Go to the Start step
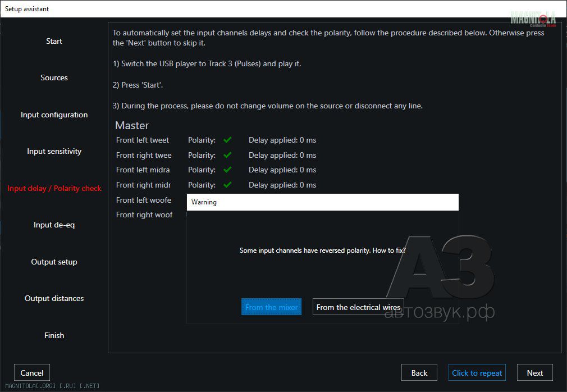Viewport: 567px width, 392px height. 54,41
